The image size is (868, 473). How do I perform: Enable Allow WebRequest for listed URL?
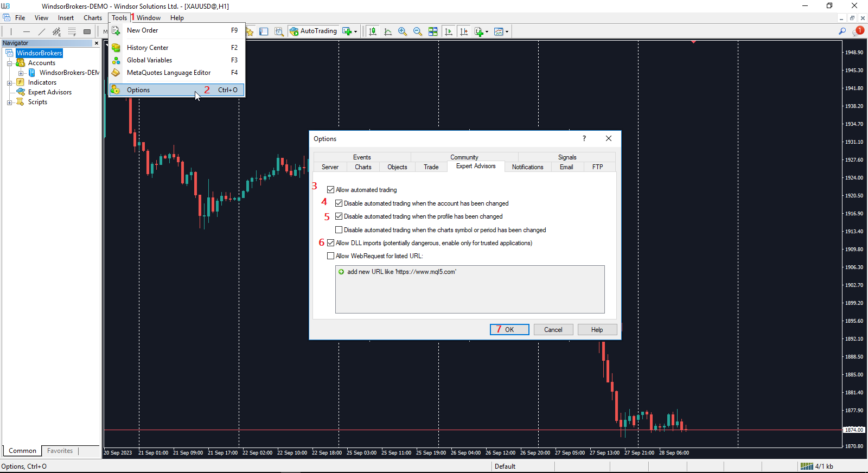tap(330, 256)
